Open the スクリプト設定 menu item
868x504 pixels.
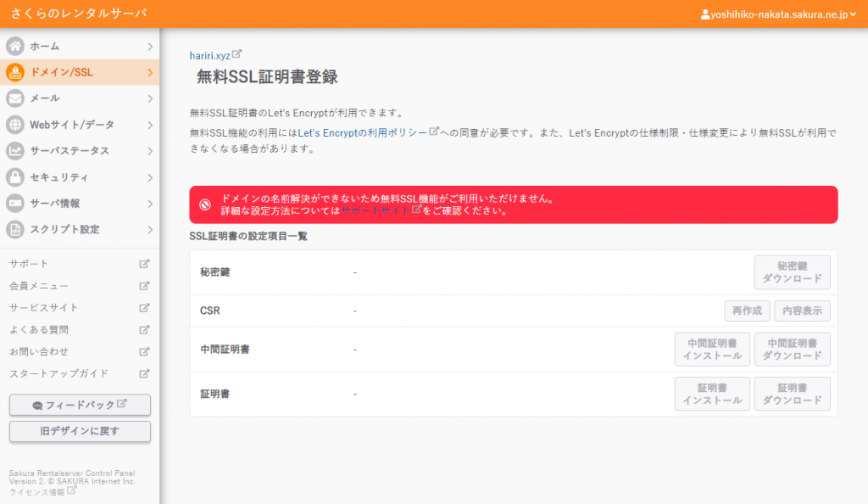pos(80,229)
